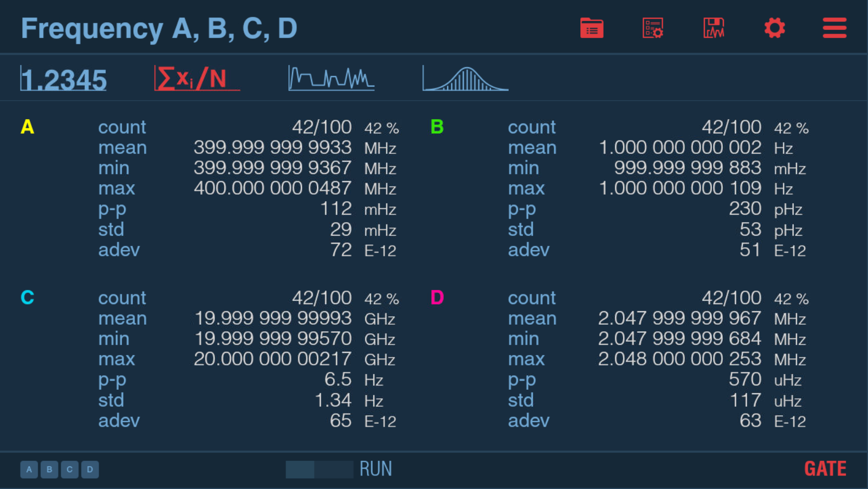Open the hamburger main menu
This screenshot has width=868, height=489.
(x=834, y=28)
